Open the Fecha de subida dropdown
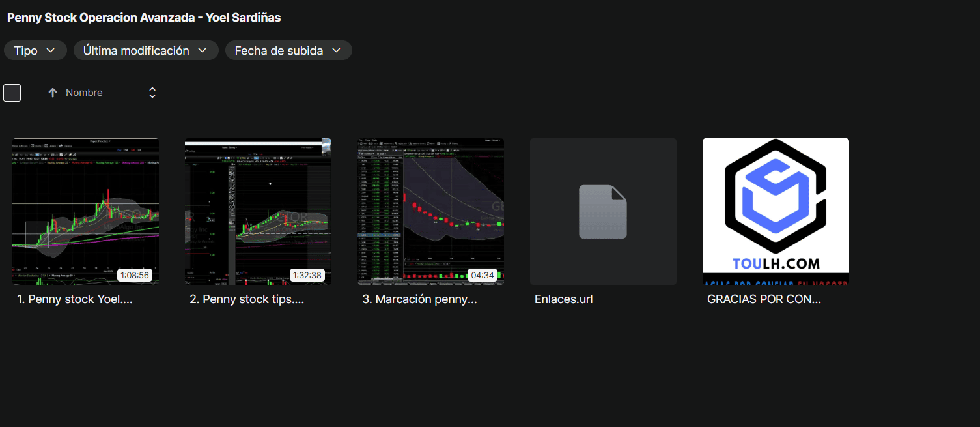This screenshot has width=980, height=427. click(x=288, y=51)
